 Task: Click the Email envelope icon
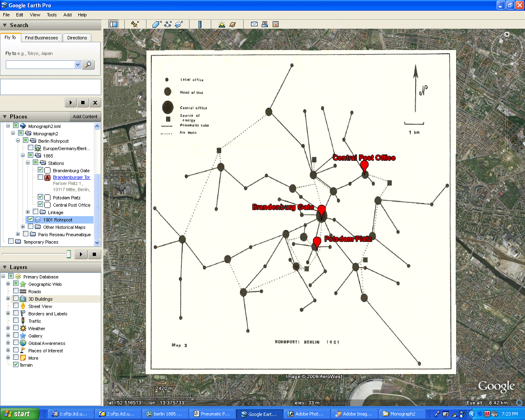click(x=254, y=24)
